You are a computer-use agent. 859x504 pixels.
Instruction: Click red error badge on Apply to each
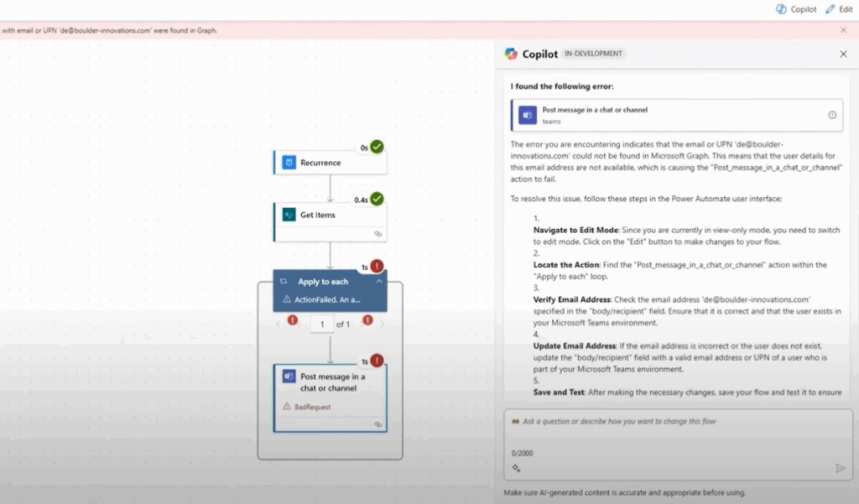click(377, 266)
